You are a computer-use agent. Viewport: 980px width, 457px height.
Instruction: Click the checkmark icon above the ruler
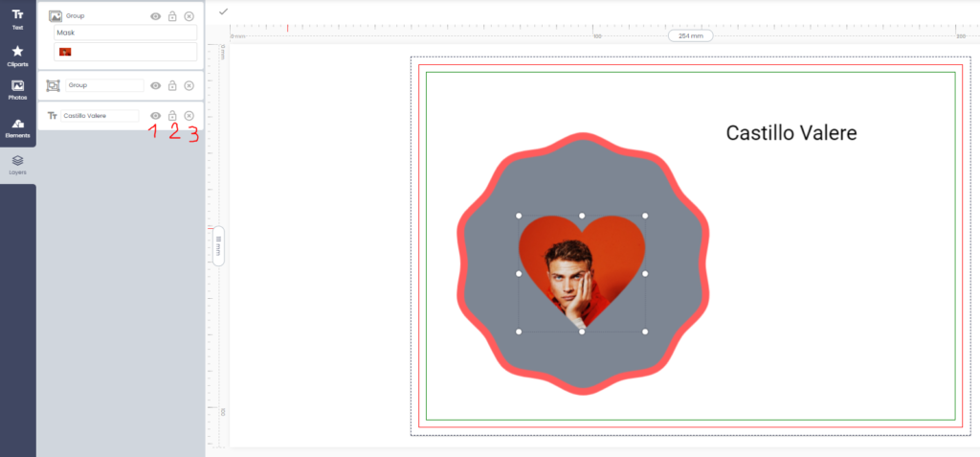point(223,11)
